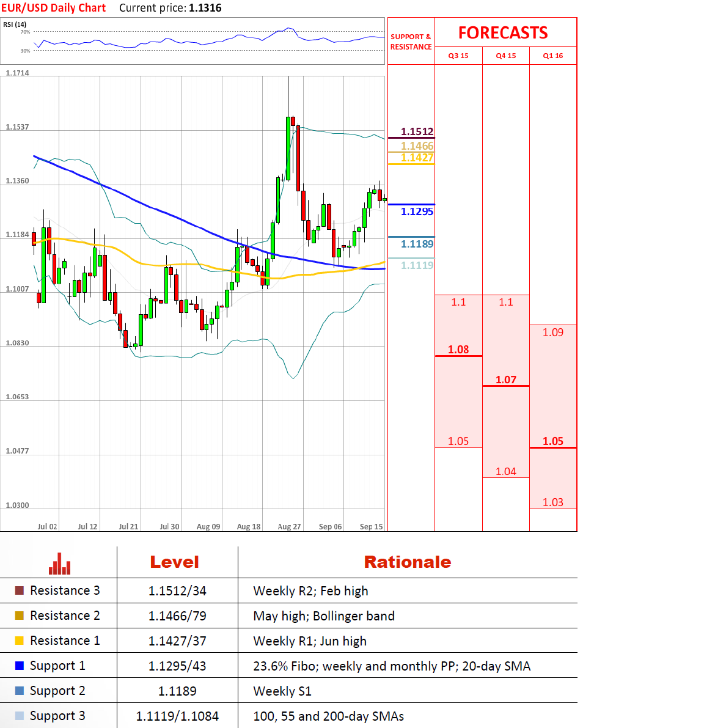Click the SUPPORT & RESISTANCE header

[x=411, y=42]
